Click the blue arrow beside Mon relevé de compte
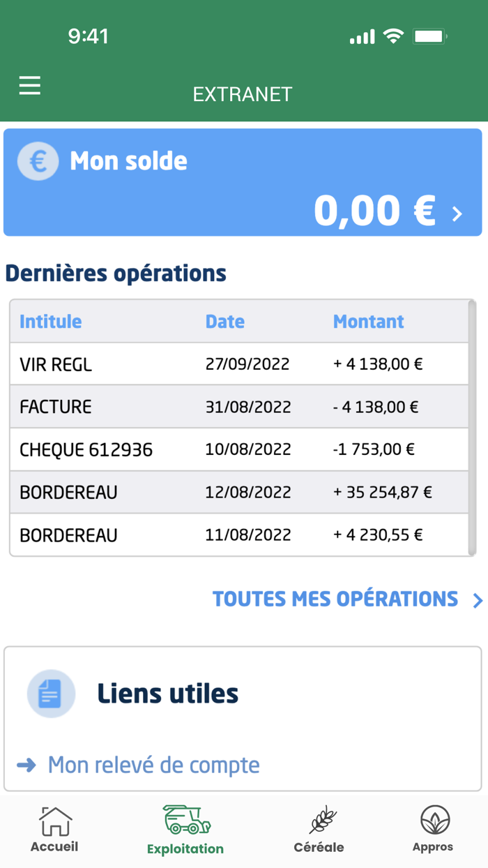The height and width of the screenshot is (868, 488). (x=26, y=765)
